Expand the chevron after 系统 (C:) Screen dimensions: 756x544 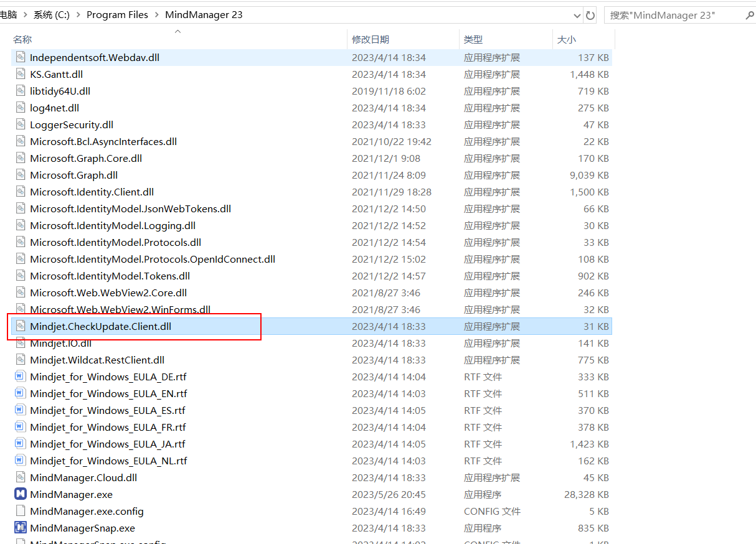pyautogui.click(x=78, y=15)
